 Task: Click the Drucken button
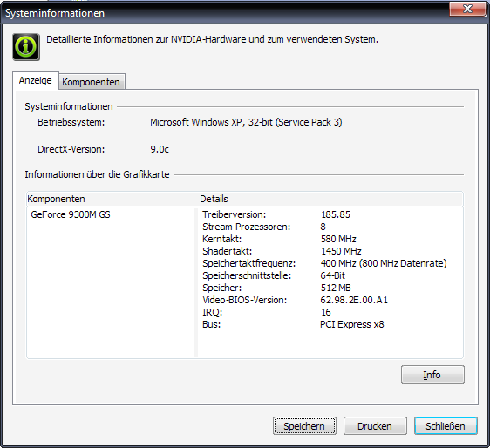point(375,426)
